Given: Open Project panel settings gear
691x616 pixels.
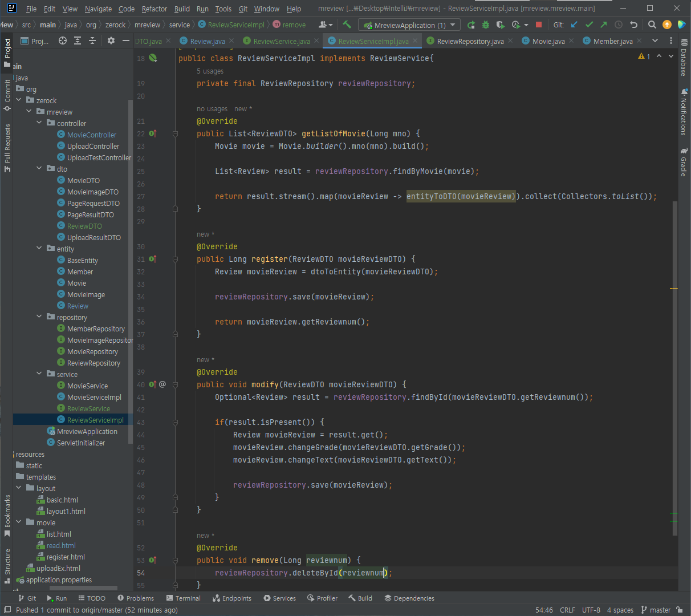Looking at the screenshot, I should [x=111, y=40].
